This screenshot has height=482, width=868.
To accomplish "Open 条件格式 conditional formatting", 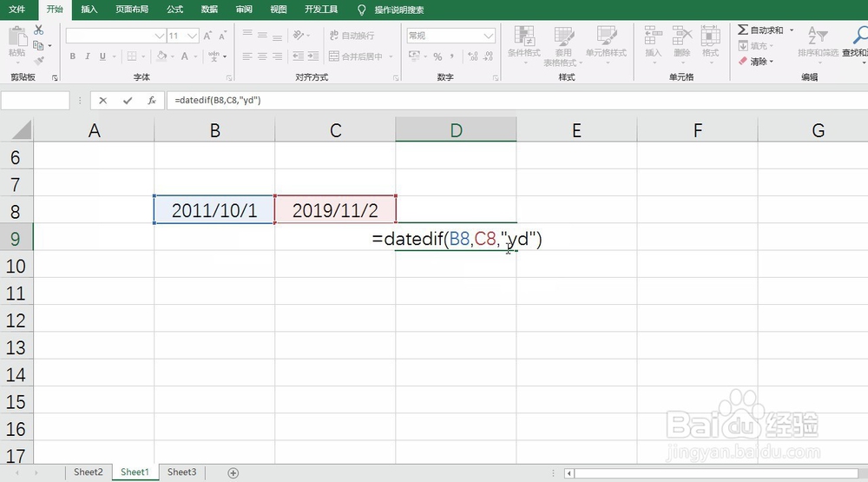I will click(x=524, y=43).
